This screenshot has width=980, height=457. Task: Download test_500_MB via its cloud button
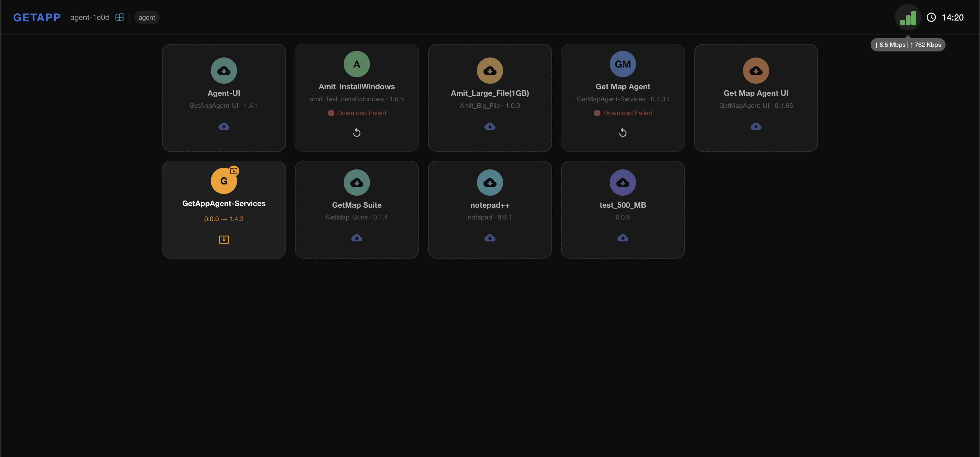(622, 238)
